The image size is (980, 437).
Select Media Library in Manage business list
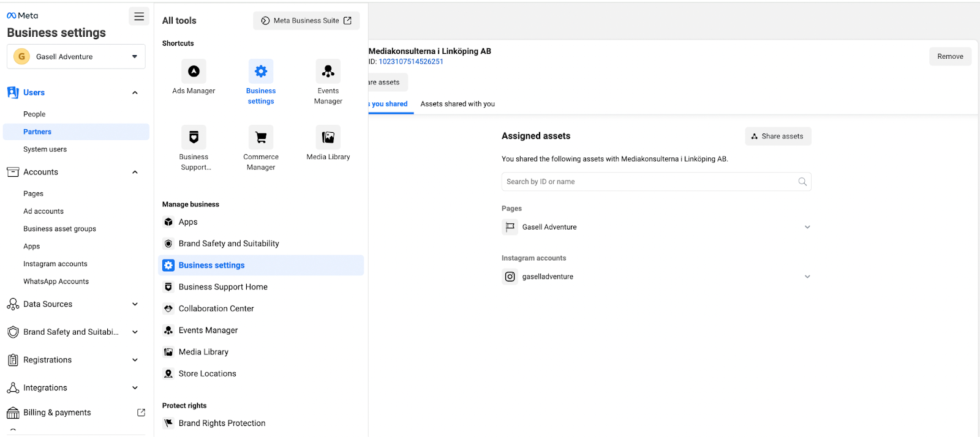(x=261, y=352)
